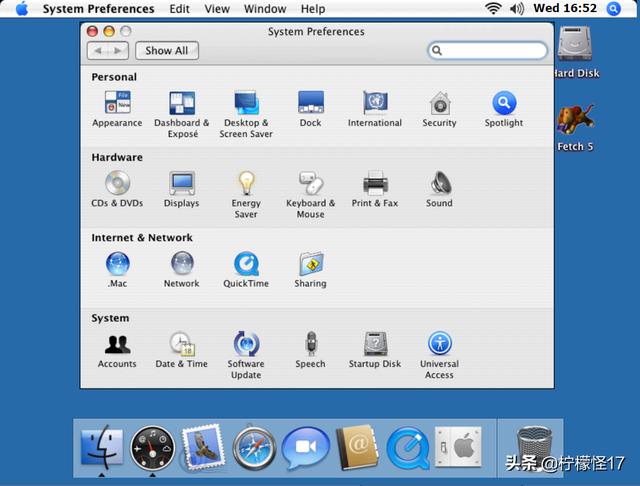The image size is (640, 486).
Task: Click the back navigation arrow button
Action: pyautogui.click(x=98, y=50)
